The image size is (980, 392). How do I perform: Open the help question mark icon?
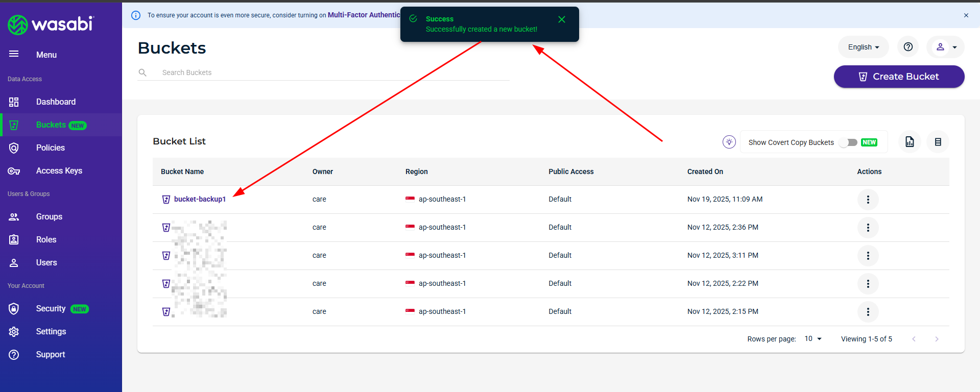coord(907,47)
